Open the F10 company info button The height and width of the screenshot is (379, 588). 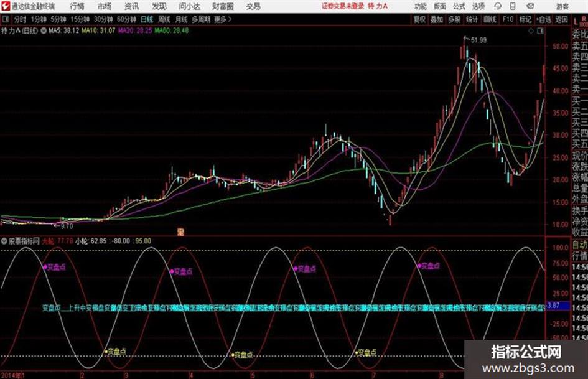(x=508, y=19)
